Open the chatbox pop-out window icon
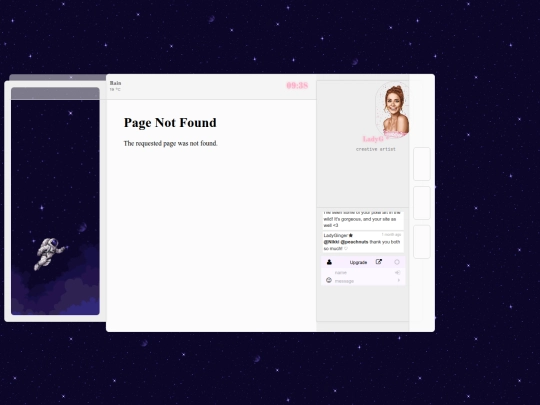Image resolution: width=540 pixels, height=405 pixels. click(x=378, y=262)
